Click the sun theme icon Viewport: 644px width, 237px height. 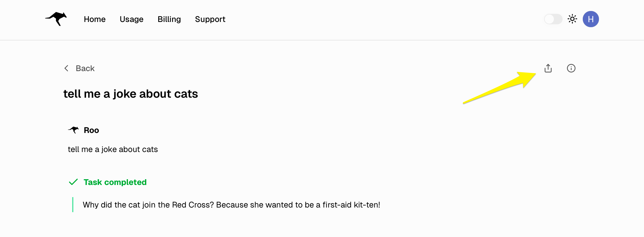tap(572, 19)
